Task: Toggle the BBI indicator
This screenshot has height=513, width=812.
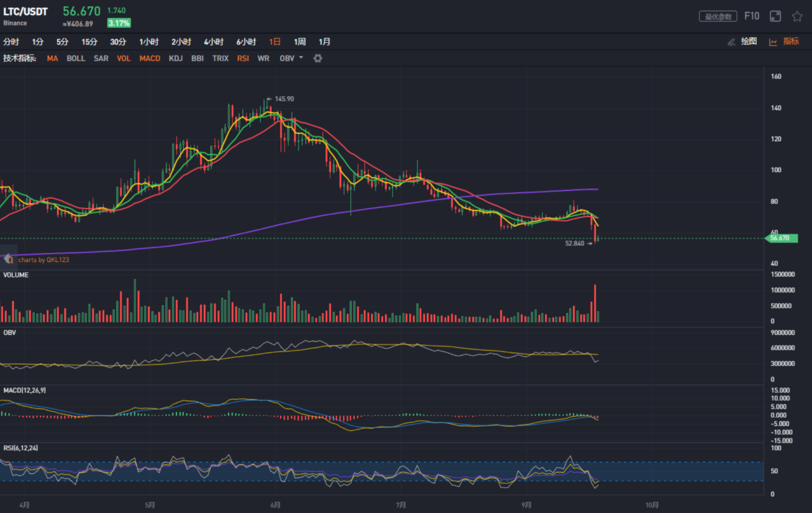Action: [197, 58]
